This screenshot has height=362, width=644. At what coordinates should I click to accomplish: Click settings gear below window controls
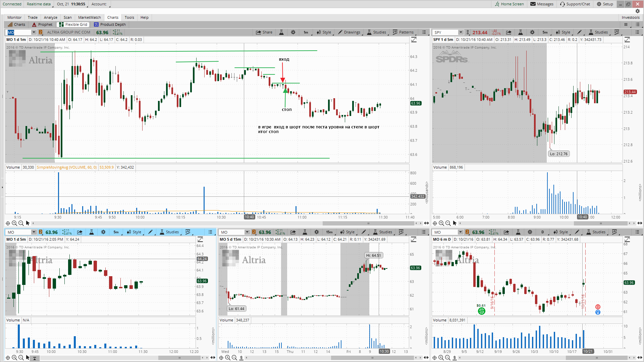coord(638,11)
